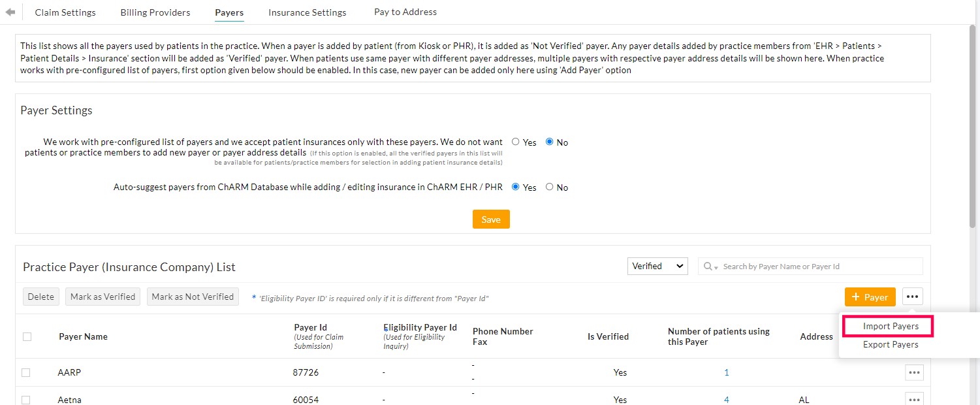The height and width of the screenshot is (405, 980).
Task: Click the back arrow to go back
Action: 10,10
